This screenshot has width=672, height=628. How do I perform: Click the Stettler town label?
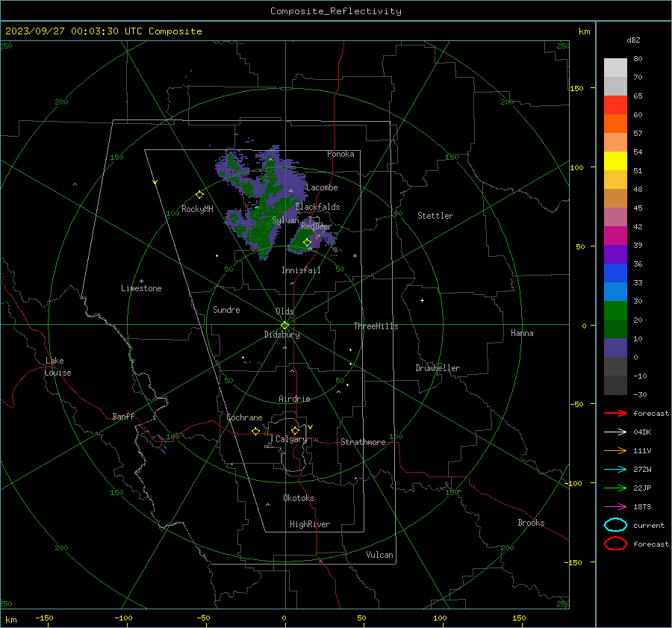[435, 216]
